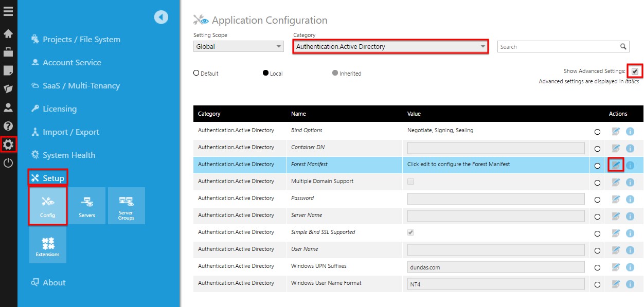
Task: Open System Health from the sidebar
Action: click(x=68, y=155)
